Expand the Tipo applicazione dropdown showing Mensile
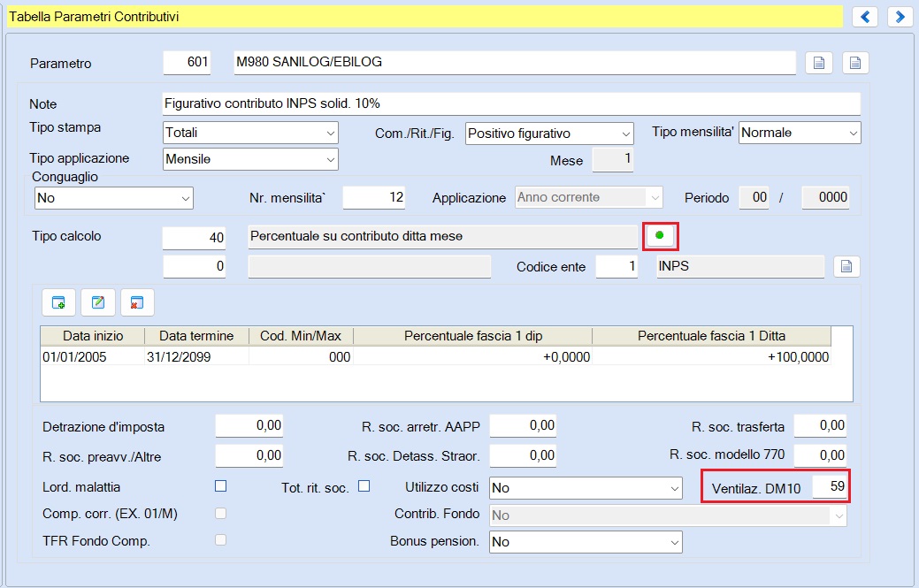919x588 pixels. 250,159
